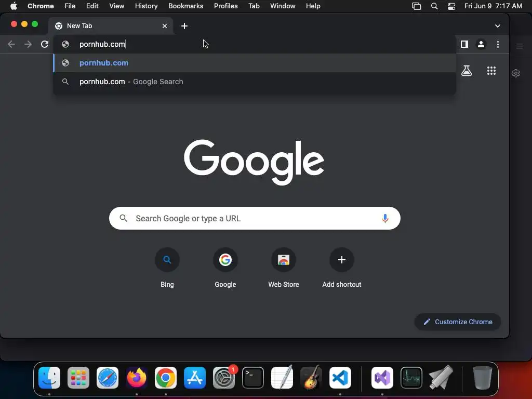Reload the current page

[x=45, y=44]
